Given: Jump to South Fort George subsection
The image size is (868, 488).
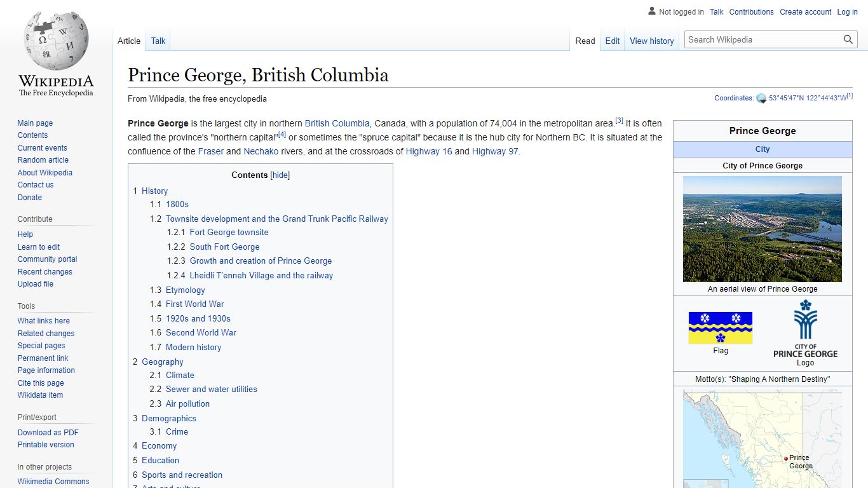Looking at the screenshot, I should pyautogui.click(x=224, y=247).
